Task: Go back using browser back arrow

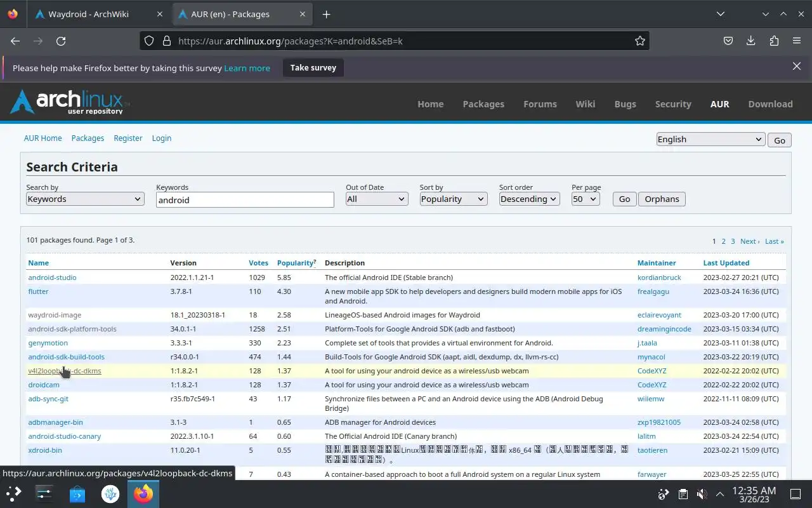Action: pyautogui.click(x=15, y=41)
